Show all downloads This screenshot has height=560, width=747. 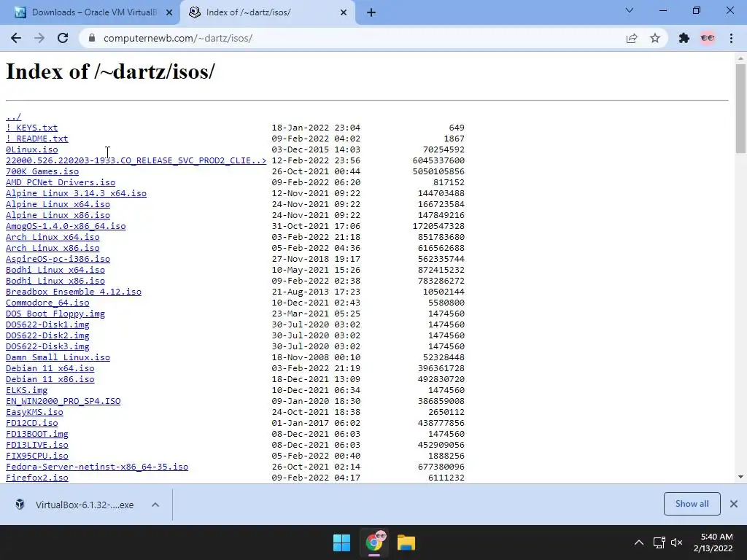[x=692, y=504]
